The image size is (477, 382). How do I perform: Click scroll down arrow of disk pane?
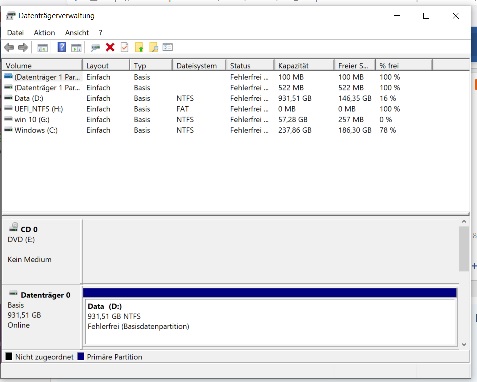(464, 345)
